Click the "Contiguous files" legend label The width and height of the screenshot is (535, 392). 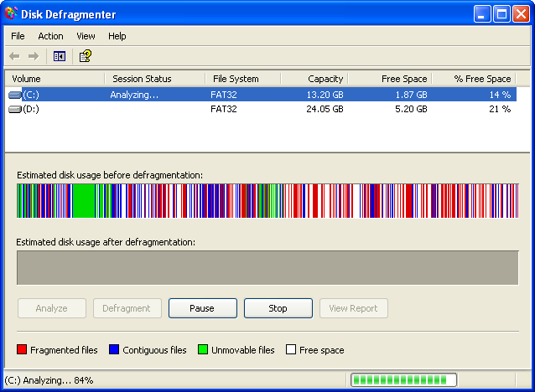(x=154, y=350)
